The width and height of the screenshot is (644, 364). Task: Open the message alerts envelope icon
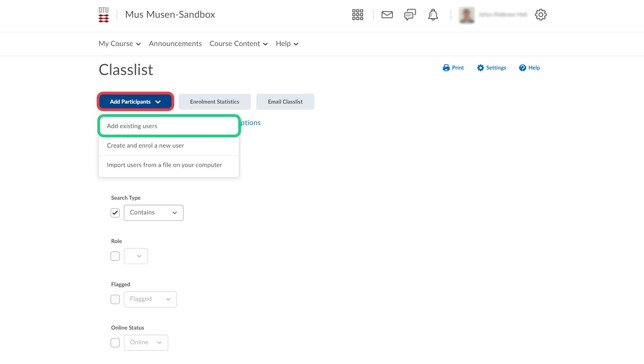pyautogui.click(x=387, y=15)
